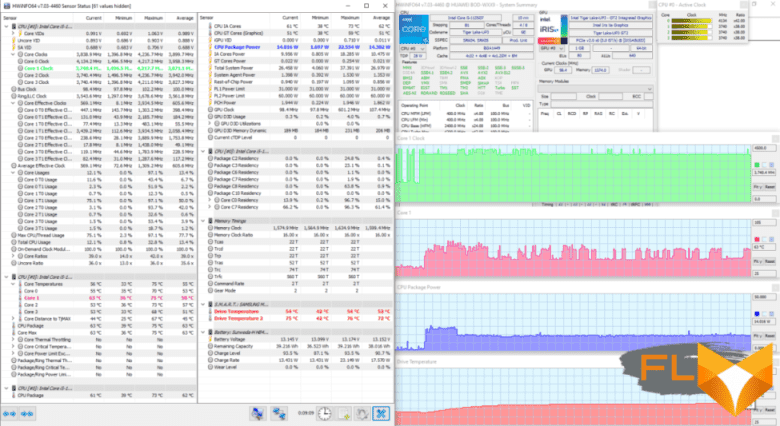780x426 pixels.
Task: Collapse the Core Clocks tree node
Action: pyautogui.click(x=13, y=54)
